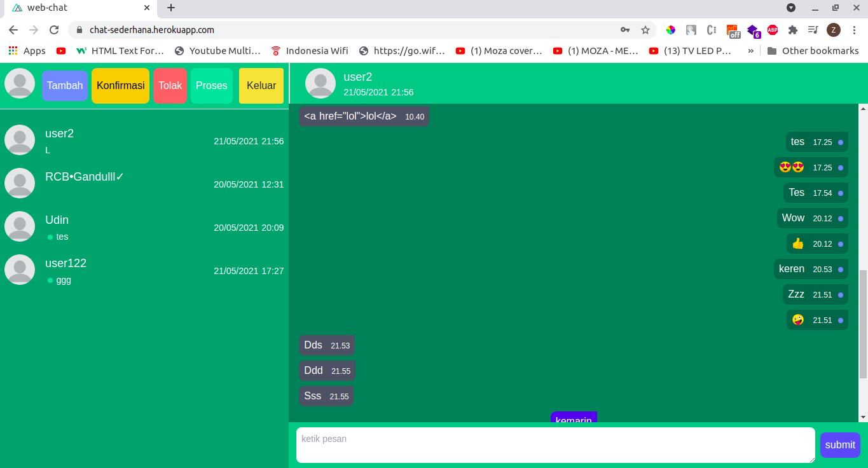Open a new browser tab
This screenshot has height=468, width=868.
click(x=171, y=8)
